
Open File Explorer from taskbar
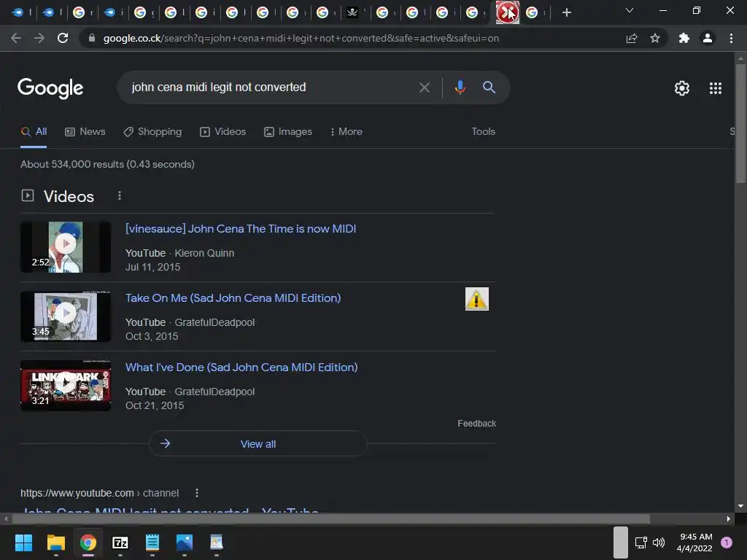55,542
